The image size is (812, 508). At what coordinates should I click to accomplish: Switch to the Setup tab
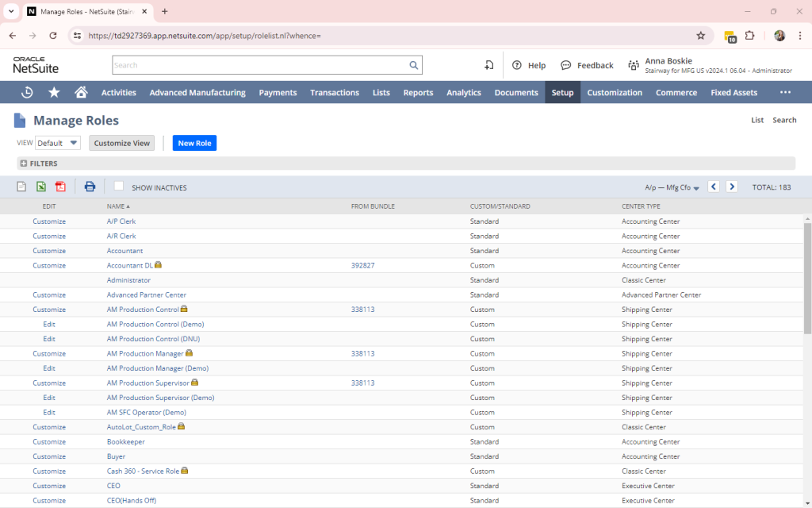(x=562, y=92)
